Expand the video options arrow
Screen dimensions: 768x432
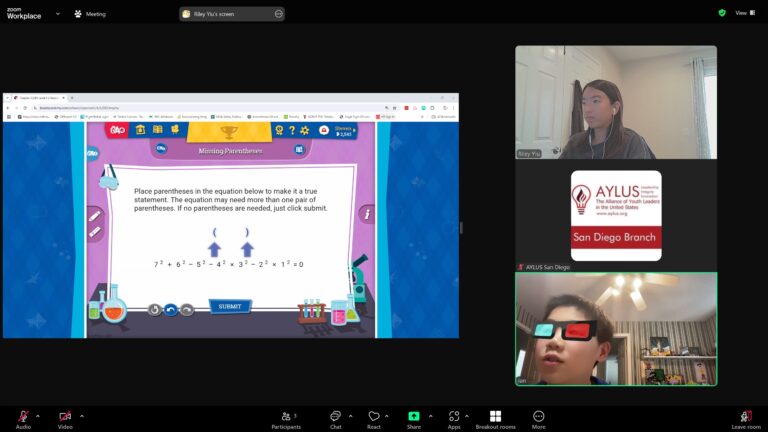pos(82,416)
